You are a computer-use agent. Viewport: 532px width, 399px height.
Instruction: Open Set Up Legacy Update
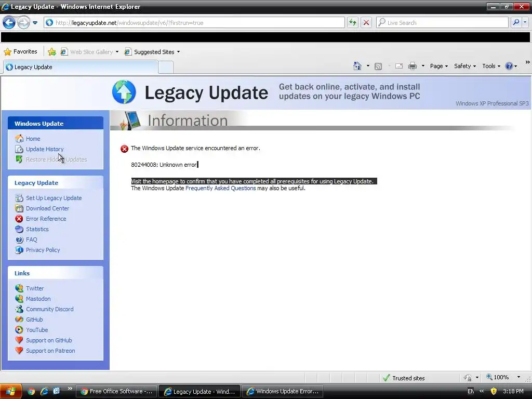[54, 198]
